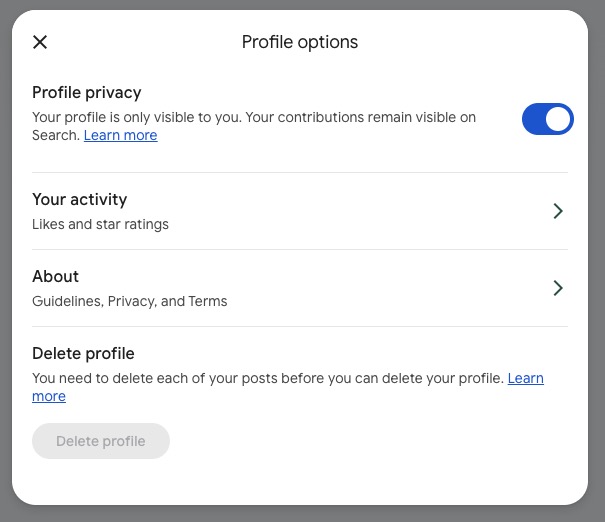Open the Your activity menu entry

(290, 211)
